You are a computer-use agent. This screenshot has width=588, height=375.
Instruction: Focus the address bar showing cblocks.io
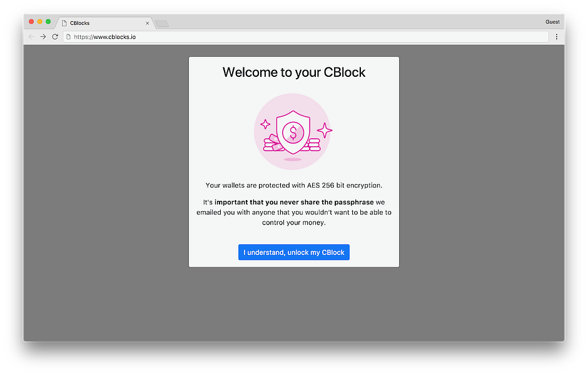click(306, 37)
